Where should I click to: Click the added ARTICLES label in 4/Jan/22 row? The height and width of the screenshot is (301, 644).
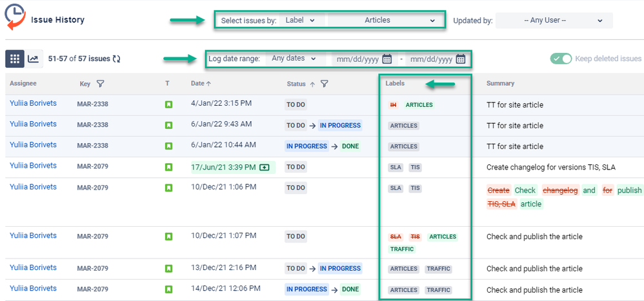tap(419, 105)
